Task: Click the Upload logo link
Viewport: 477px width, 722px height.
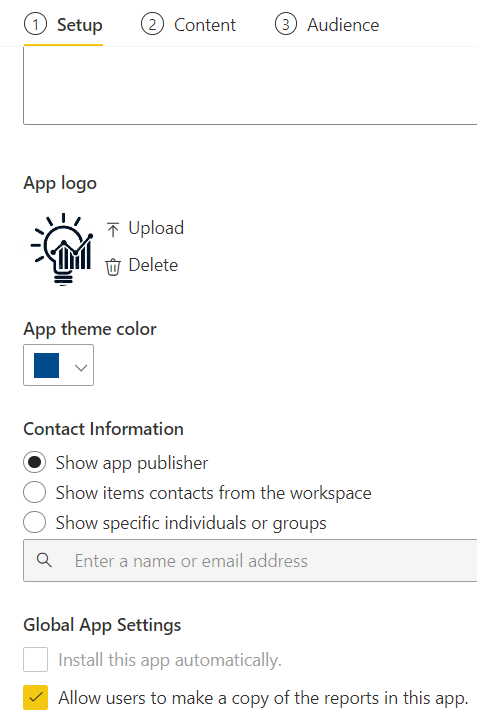Action: pyautogui.click(x=156, y=228)
